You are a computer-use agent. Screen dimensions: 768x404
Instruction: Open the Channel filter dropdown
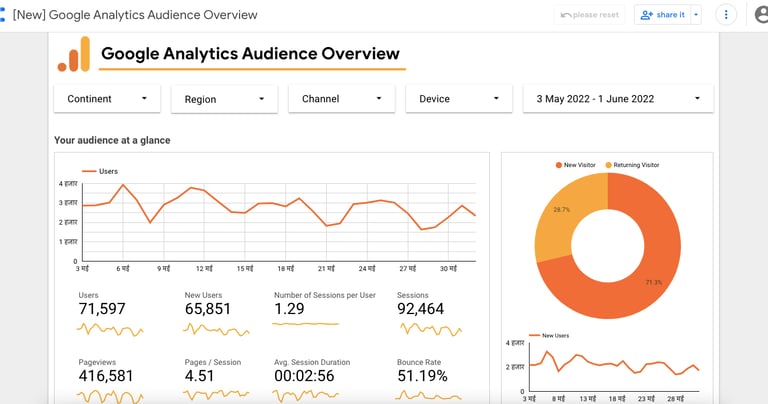coord(341,99)
